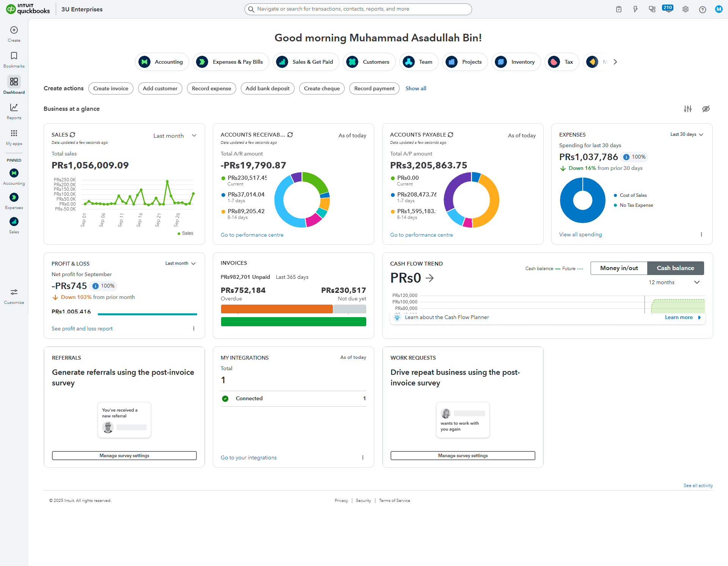Refresh the Sales widget data
This screenshot has height=566, width=728.
click(73, 135)
